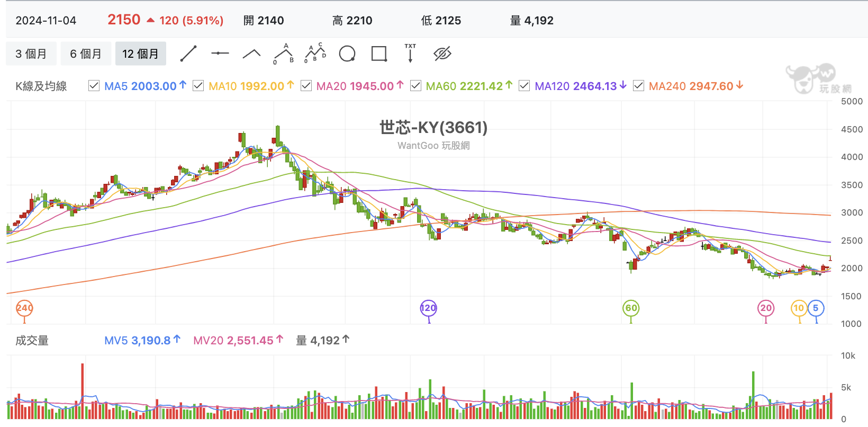868x427 pixels.
Task: Select the 12 個月 range tab
Action: point(141,54)
